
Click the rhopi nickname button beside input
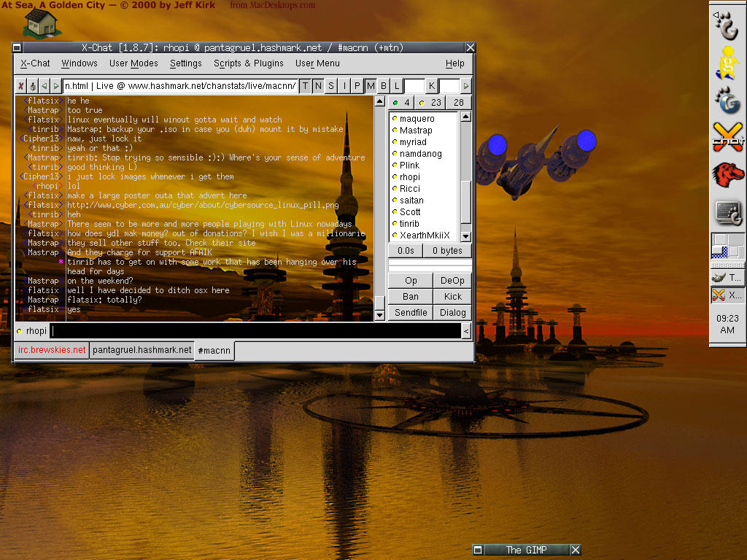click(x=36, y=331)
